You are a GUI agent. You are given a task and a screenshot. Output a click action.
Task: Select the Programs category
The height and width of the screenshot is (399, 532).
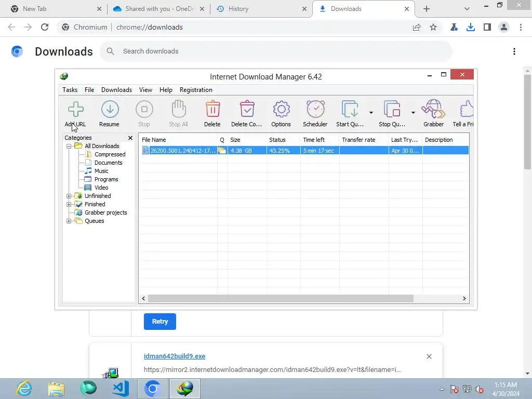pos(106,179)
